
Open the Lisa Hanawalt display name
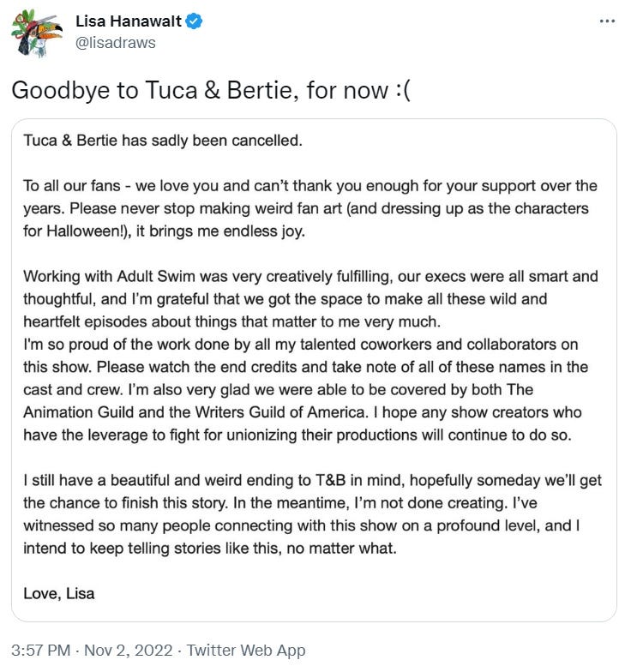pos(129,21)
